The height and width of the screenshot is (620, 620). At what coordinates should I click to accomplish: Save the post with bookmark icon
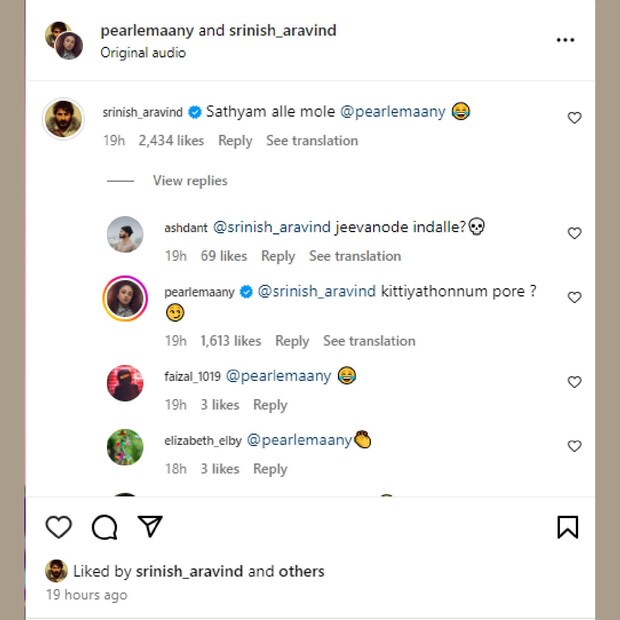(567, 527)
